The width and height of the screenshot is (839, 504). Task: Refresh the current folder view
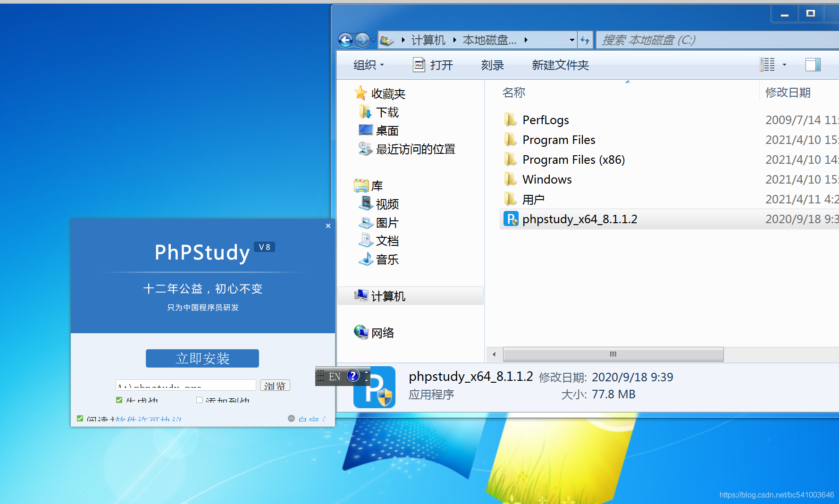pyautogui.click(x=585, y=40)
